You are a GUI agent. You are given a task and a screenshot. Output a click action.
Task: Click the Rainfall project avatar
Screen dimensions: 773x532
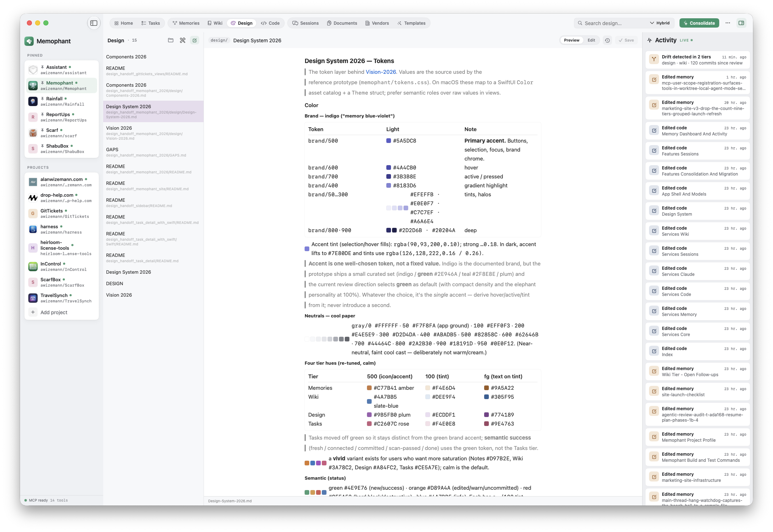click(x=33, y=101)
